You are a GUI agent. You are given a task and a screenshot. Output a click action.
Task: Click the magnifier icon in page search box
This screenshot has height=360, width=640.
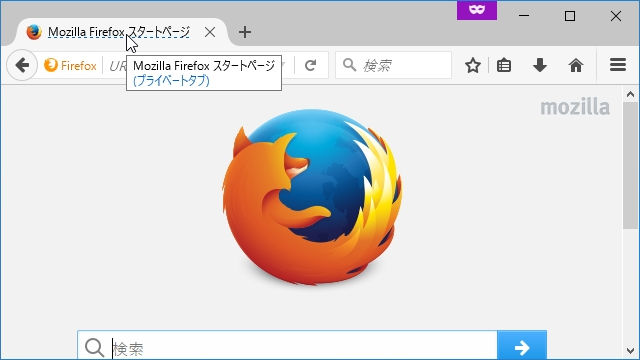coord(95,348)
